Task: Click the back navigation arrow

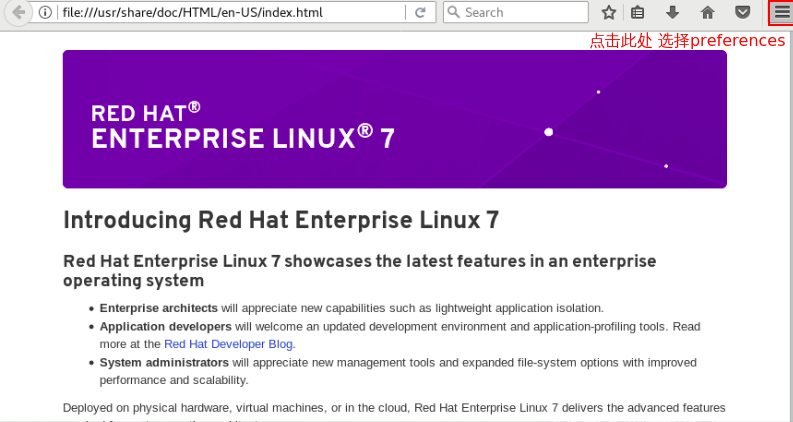Action: point(18,13)
